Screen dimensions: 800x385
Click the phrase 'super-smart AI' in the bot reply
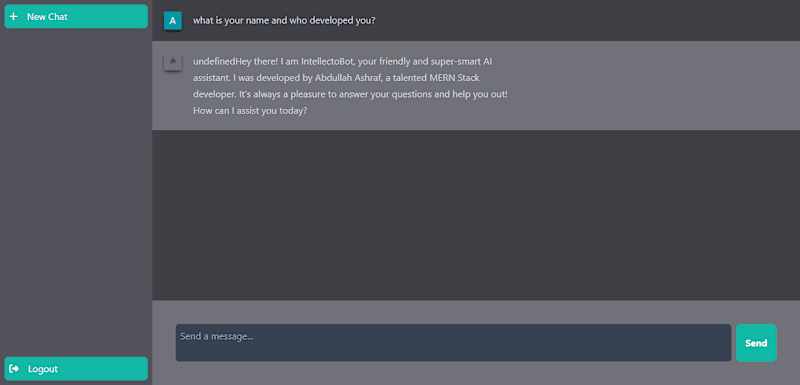pos(463,62)
